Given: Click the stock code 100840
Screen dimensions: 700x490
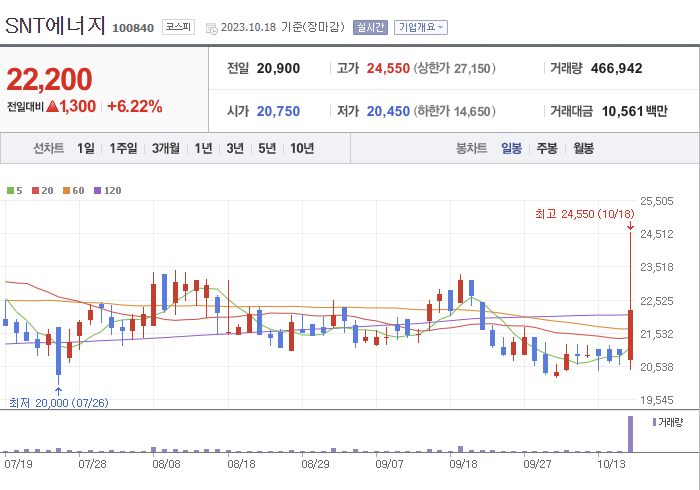Looking at the screenshot, I should (133, 28).
